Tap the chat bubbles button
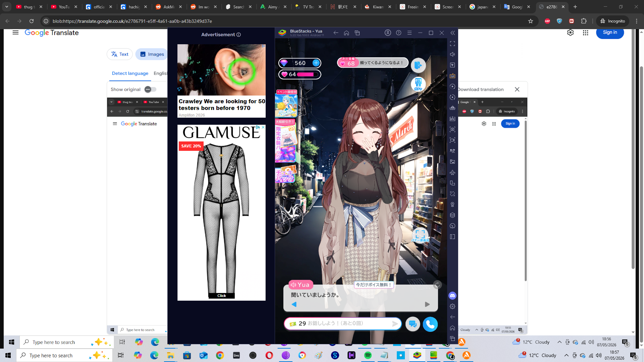The height and width of the screenshot is (362, 644). click(413, 324)
